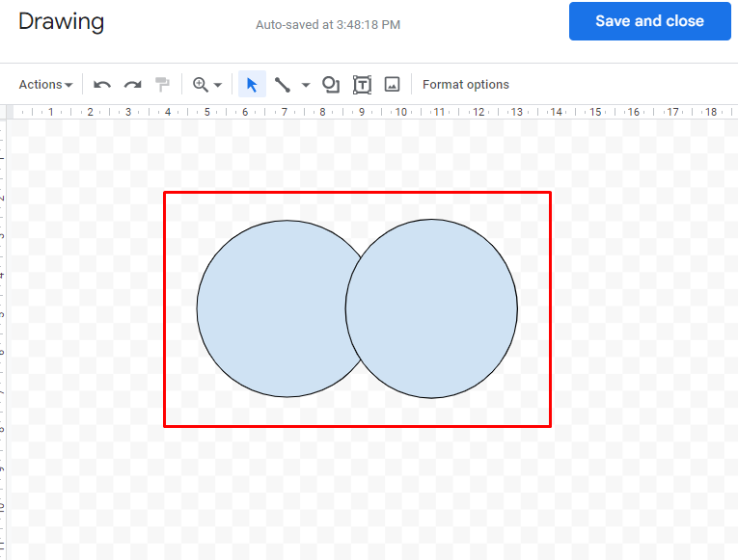Open the Shape tool icon
738x560 pixels.
[331, 85]
